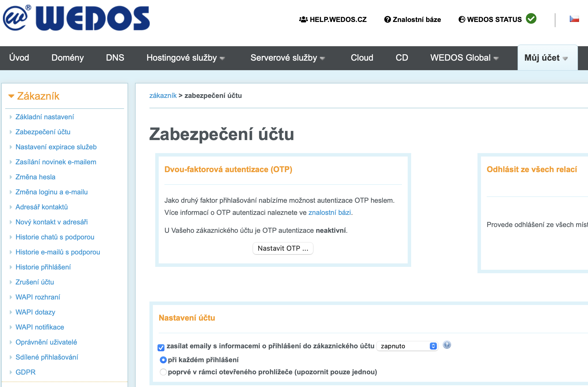Select 'při každém přihlášení' radio button
Image resolution: width=588 pixels, height=387 pixels.
pyautogui.click(x=163, y=360)
